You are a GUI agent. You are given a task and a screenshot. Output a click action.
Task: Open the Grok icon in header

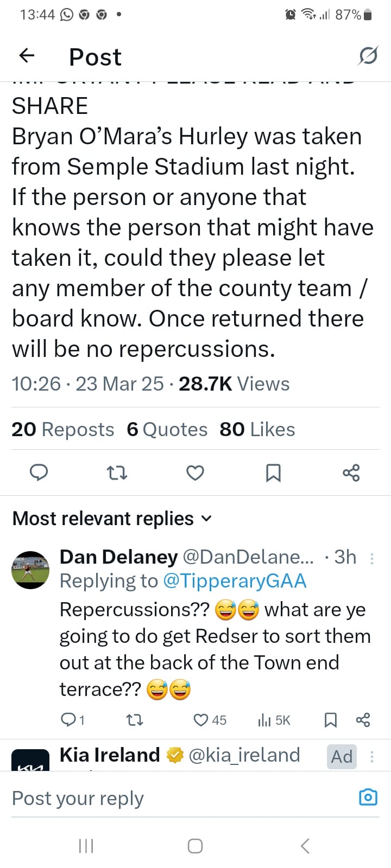pyautogui.click(x=368, y=56)
